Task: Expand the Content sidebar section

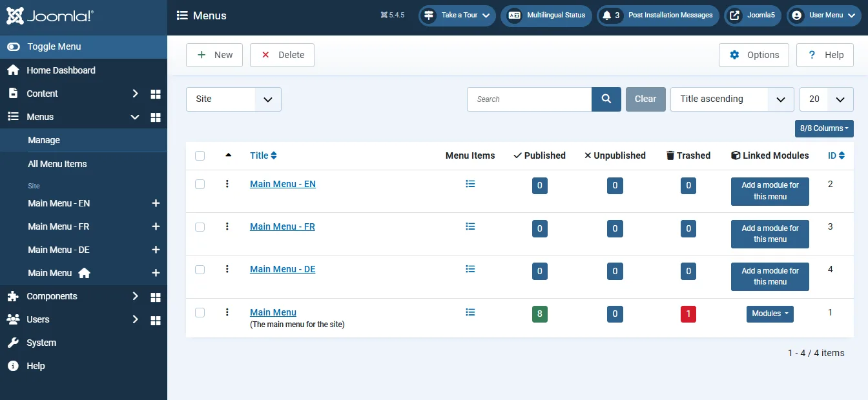Action: (135, 94)
